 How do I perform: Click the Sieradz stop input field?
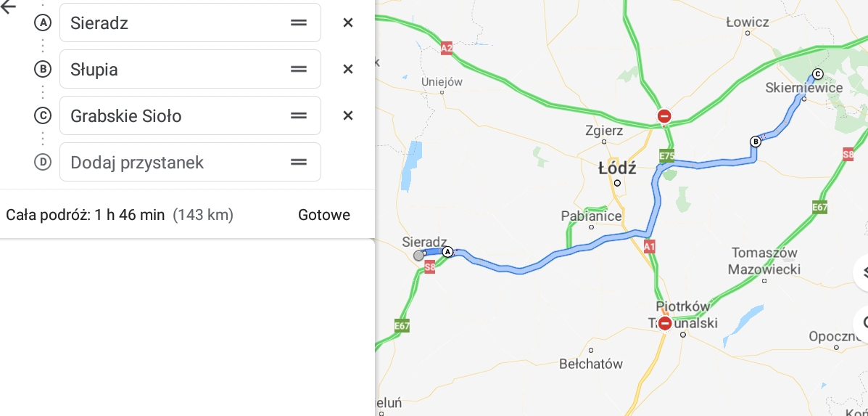[x=174, y=23]
